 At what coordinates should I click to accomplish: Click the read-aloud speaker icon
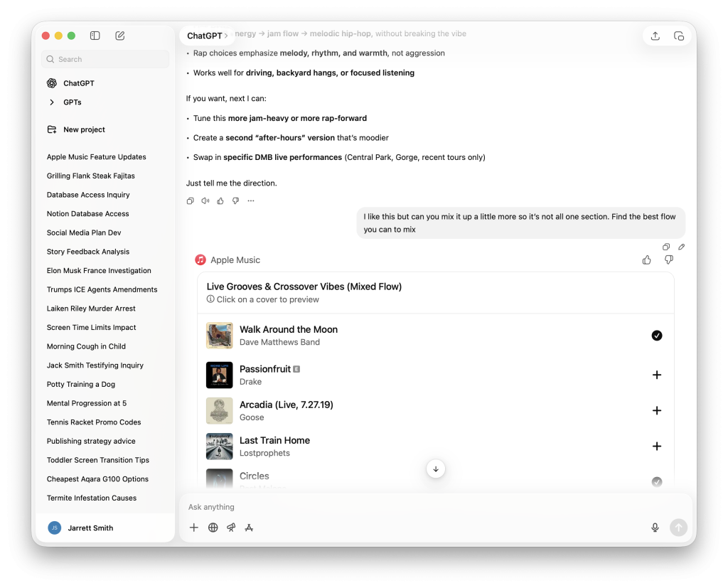[205, 201]
